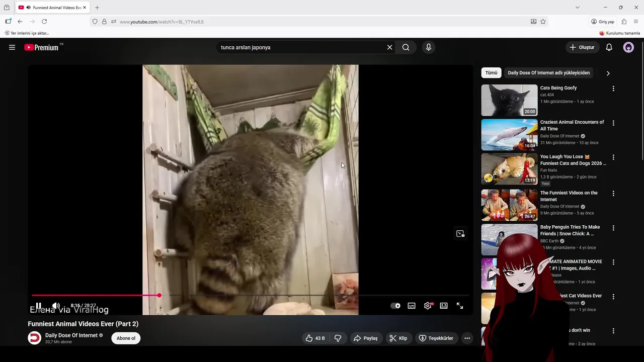Like the video with thumbs up
Image resolution: width=644 pixels, height=362 pixels.
pyautogui.click(x=315, y=338)
